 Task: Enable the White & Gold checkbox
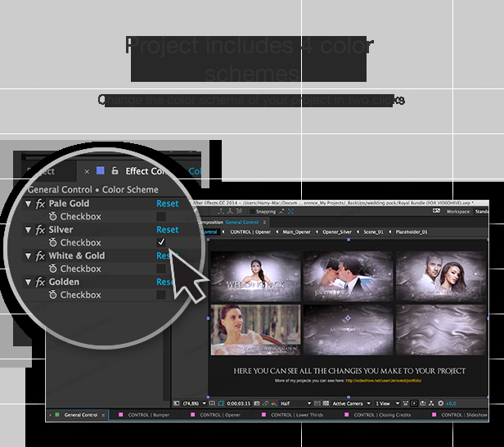pos(161,269)
